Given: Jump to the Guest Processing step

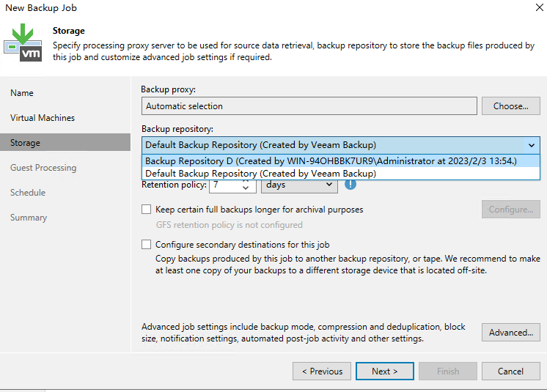Looking at the screenshot, I should (43, 168).
